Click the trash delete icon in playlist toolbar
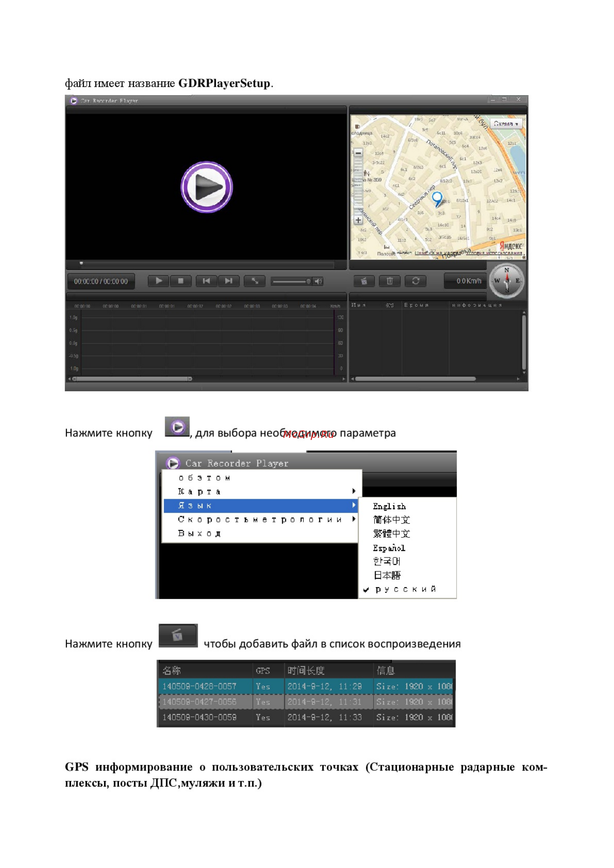 click(x=389, y=281)
